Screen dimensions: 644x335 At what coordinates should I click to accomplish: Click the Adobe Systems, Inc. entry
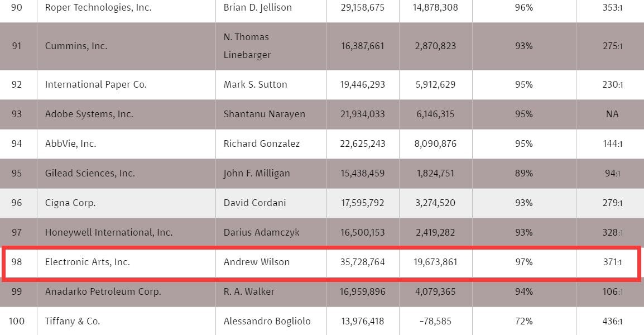tap(89, 114)
